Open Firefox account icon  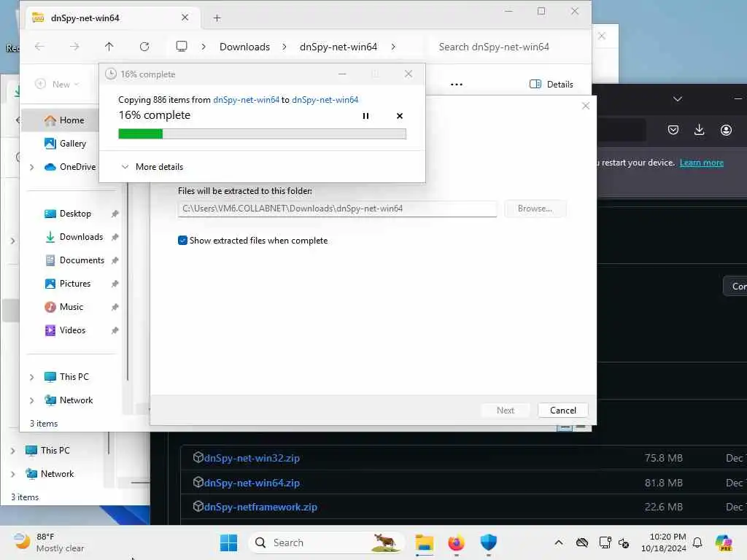point(726,130)
